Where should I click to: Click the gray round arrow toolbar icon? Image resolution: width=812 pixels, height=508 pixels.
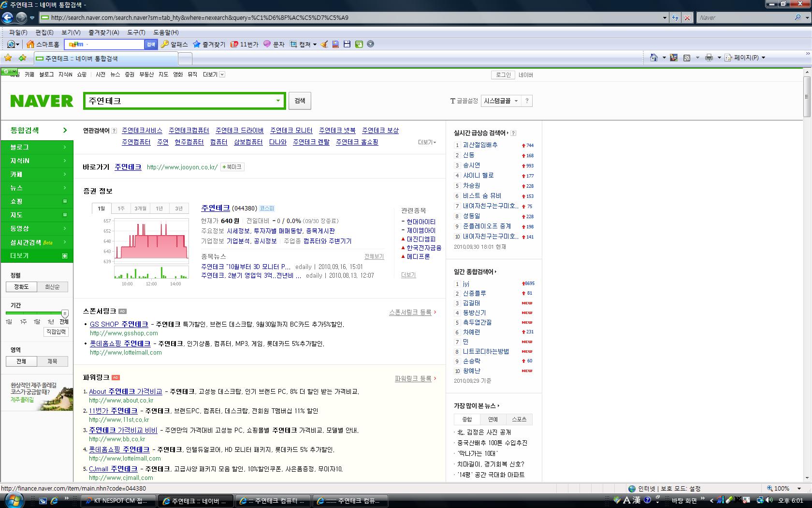click(x=371, y=44)
